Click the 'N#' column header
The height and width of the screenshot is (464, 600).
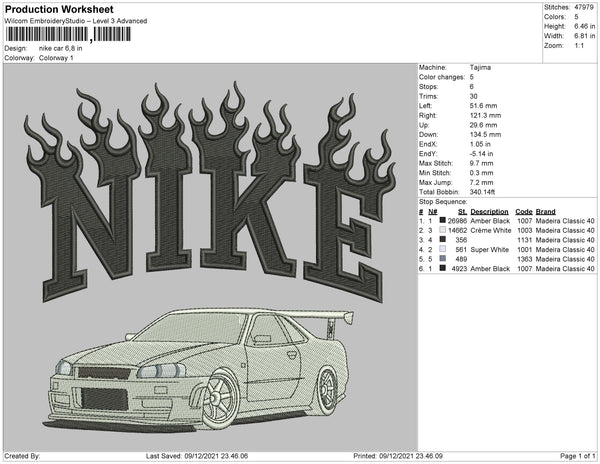click(432, 212)
